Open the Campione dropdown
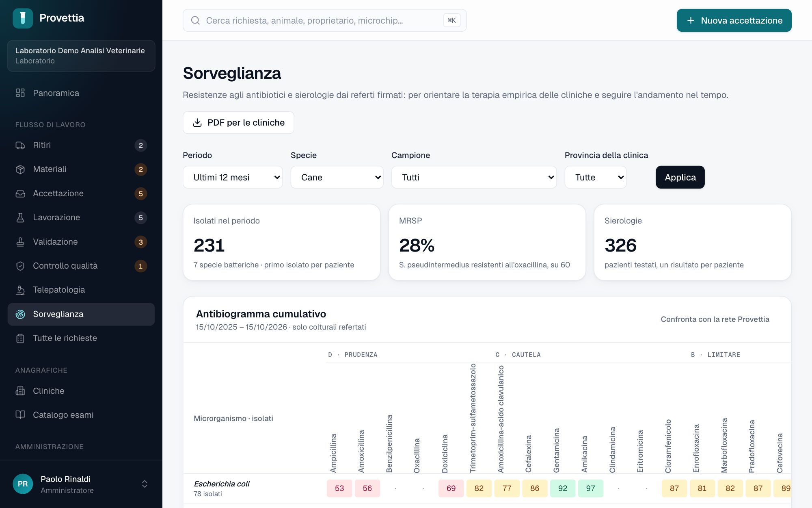 click(x=474, y=177)
